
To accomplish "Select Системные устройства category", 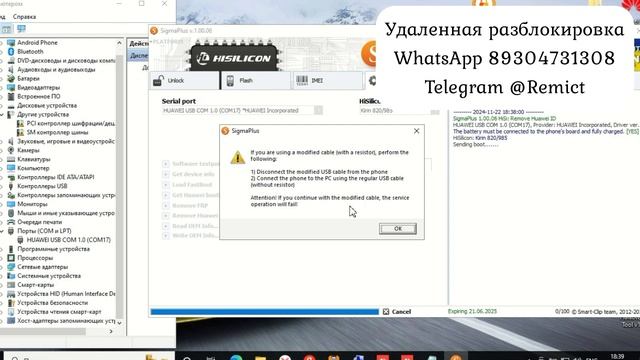I will [x=49, y=276].
